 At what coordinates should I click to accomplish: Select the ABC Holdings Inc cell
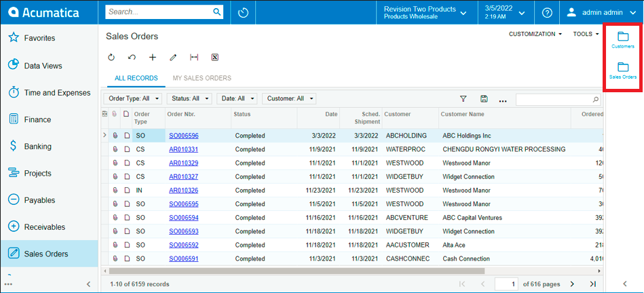click(505, 136)
